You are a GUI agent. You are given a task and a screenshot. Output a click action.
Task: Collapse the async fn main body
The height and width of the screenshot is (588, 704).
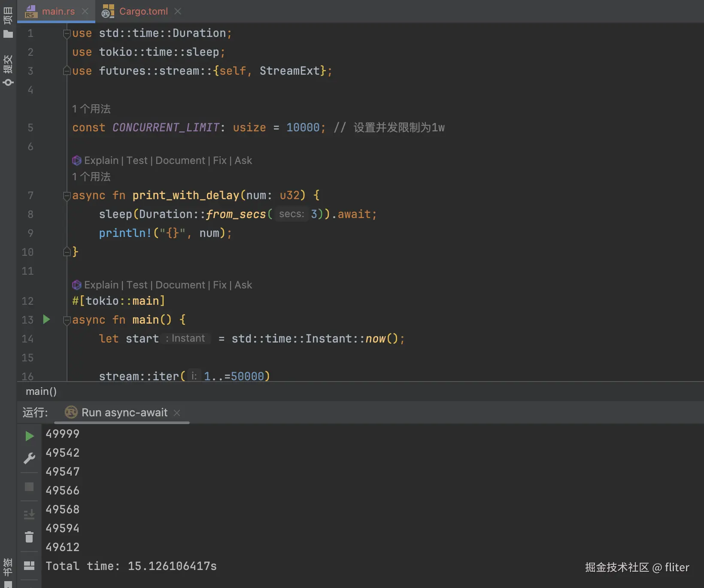point(67,320)
